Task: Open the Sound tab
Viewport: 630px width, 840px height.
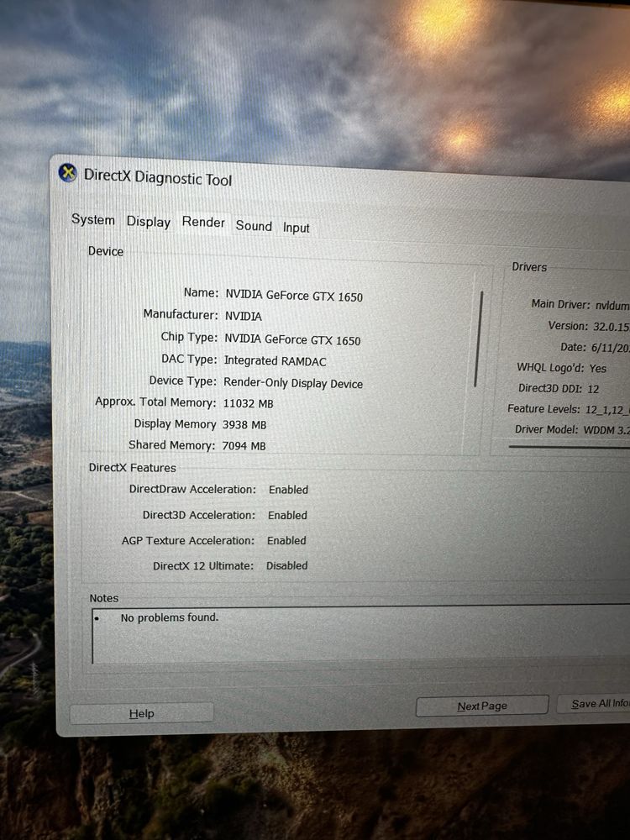Action: click(x=254, y=225)
